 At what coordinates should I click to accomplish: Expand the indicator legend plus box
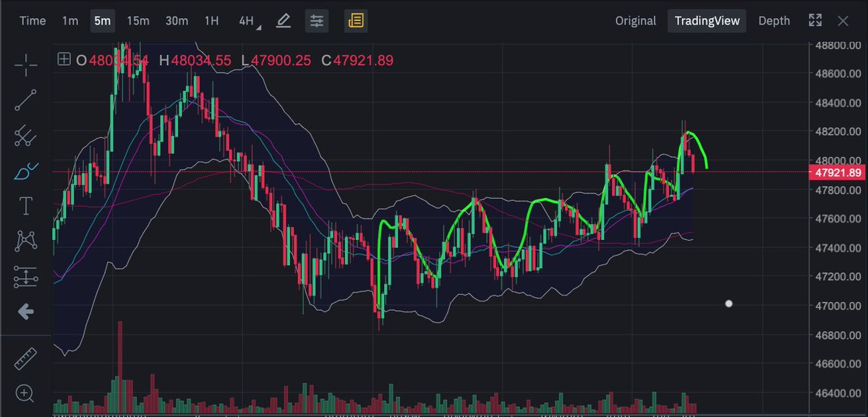pos(64,60)
